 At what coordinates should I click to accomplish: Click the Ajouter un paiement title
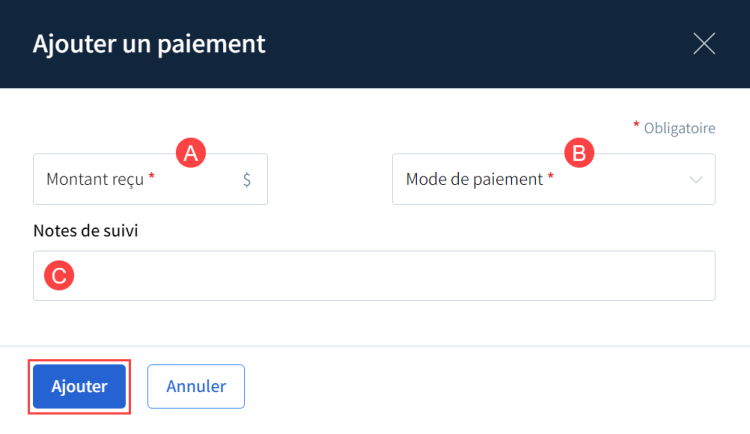(149, 44)
